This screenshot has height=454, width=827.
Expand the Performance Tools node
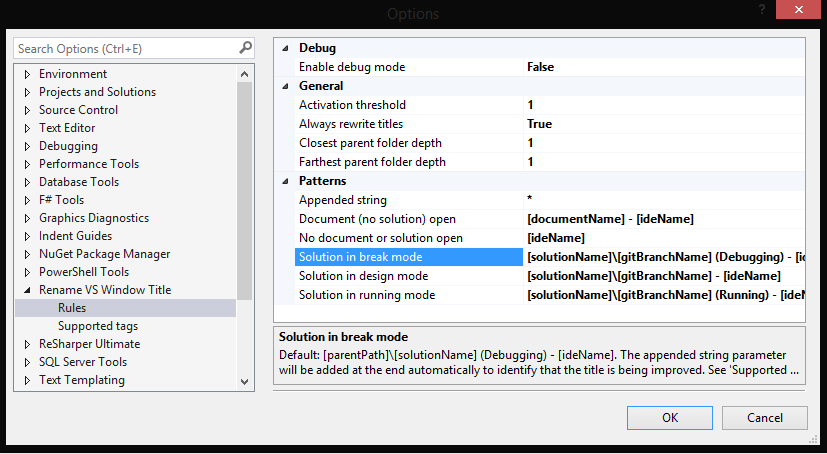27,164
